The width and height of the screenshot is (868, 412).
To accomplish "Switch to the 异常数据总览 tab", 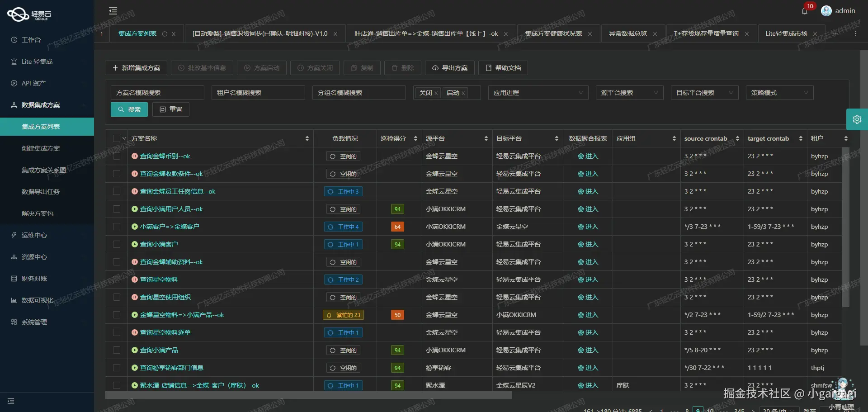I will [x=628, y=33].
